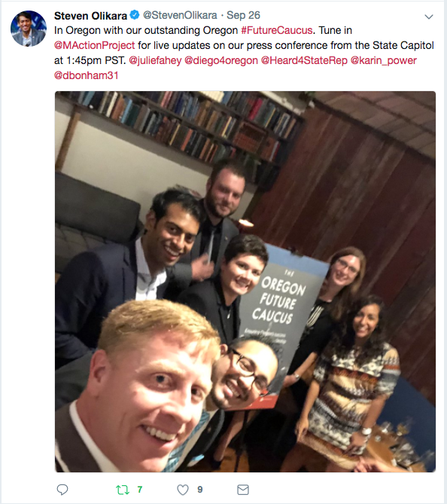Open the @dbonham31 mention

point(87,75)
